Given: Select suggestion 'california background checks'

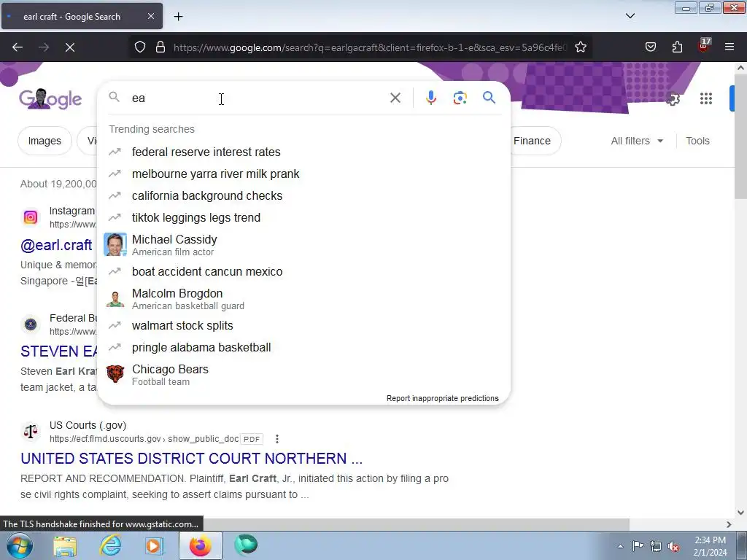Looking at the screenshot, I should tap(303, 195).
